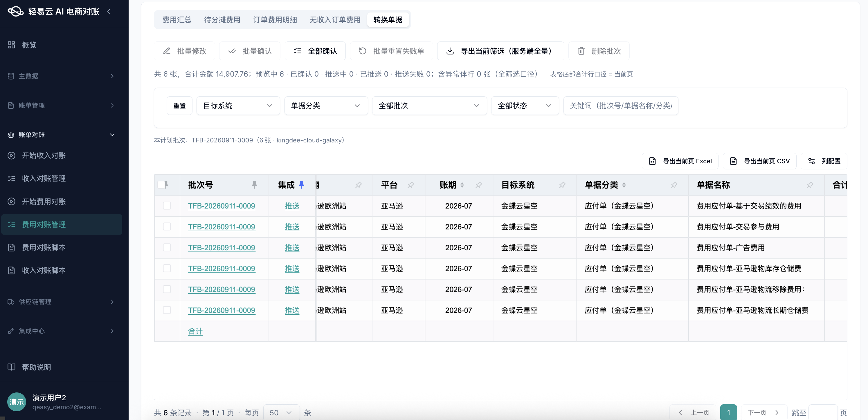Screen dimensions: 868x420
Task: Open the 全部批次 filter dropdown
Action: click(429, 106)
